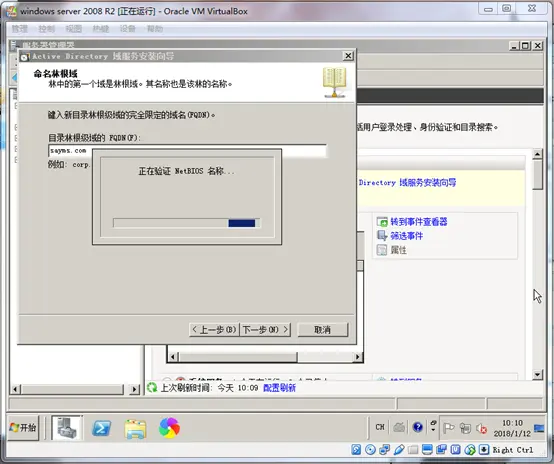Open the VirtualBox 视图 menu
Image resolution: width=554 pixels, height=464 pixels.
point(73,29)
